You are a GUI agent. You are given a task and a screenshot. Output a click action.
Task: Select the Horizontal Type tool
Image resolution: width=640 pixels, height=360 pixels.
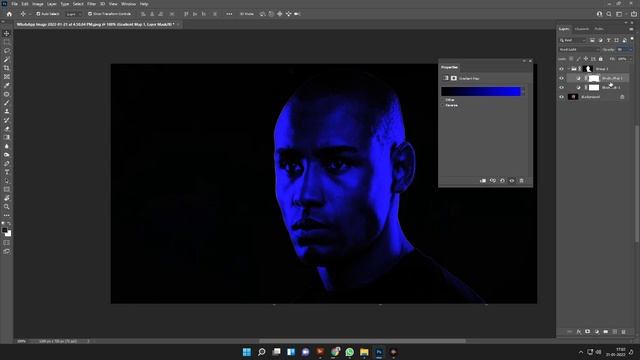7,172
